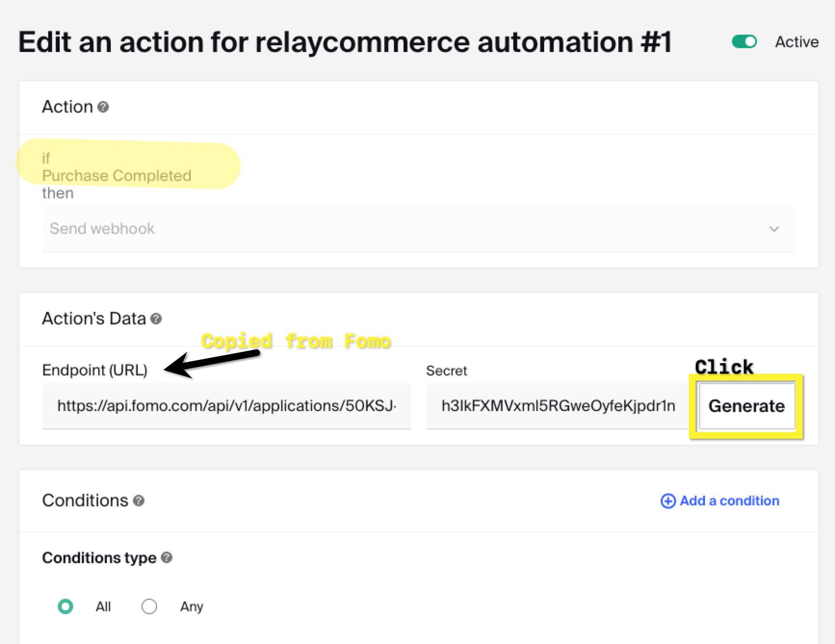835x644 pixels.
Task: Click the Active status label
Action: (797, 42)
